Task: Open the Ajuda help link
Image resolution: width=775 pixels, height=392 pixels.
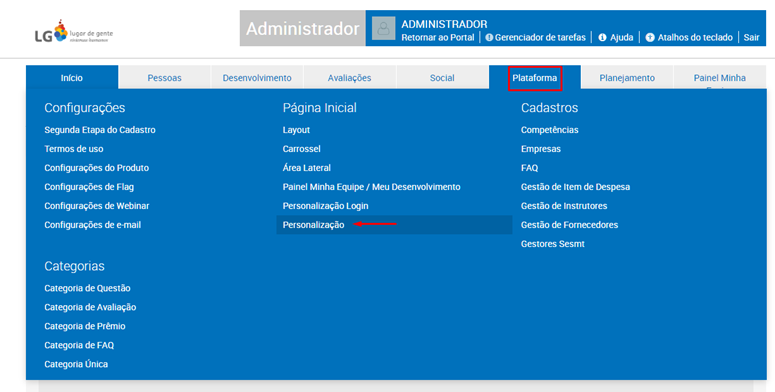Action: [x=621, y=38]
